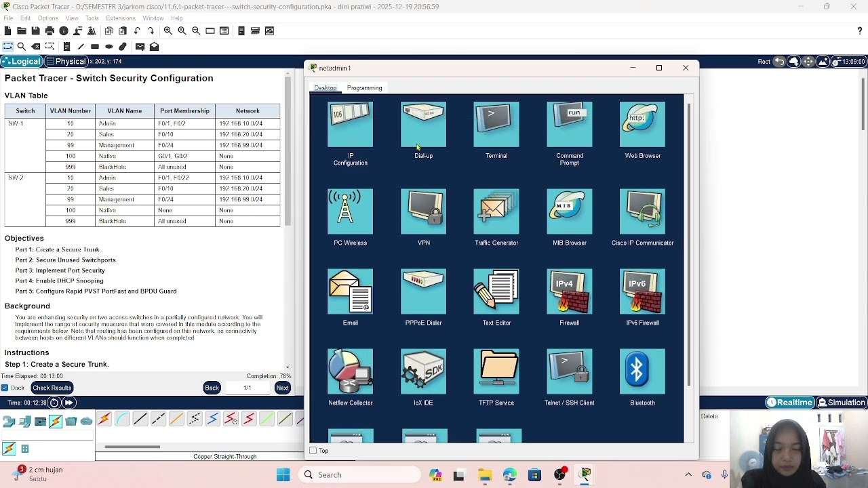Switch to Simulation mode
This screenshot has height=488, width=868.
(x=842, y=403)
